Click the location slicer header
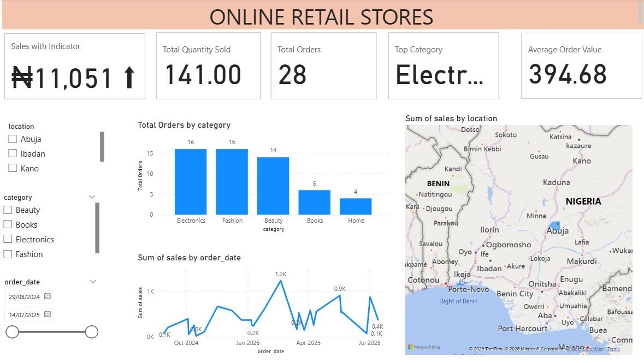The image size is (644, 363). (x=21, y=127)
